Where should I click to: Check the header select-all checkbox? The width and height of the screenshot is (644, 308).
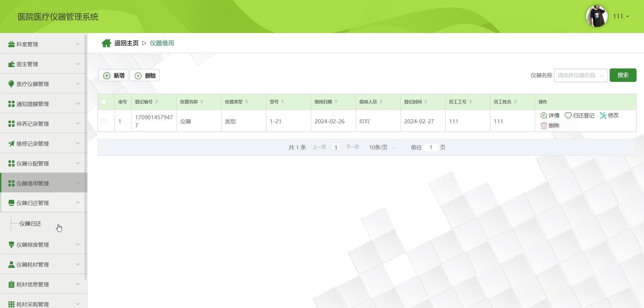[104, 101]
